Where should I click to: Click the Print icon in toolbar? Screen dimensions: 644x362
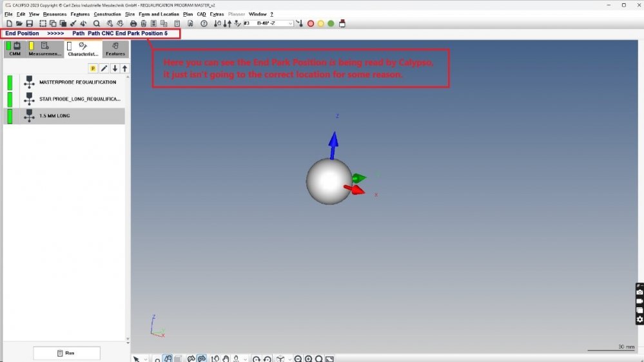coord(133,24)
